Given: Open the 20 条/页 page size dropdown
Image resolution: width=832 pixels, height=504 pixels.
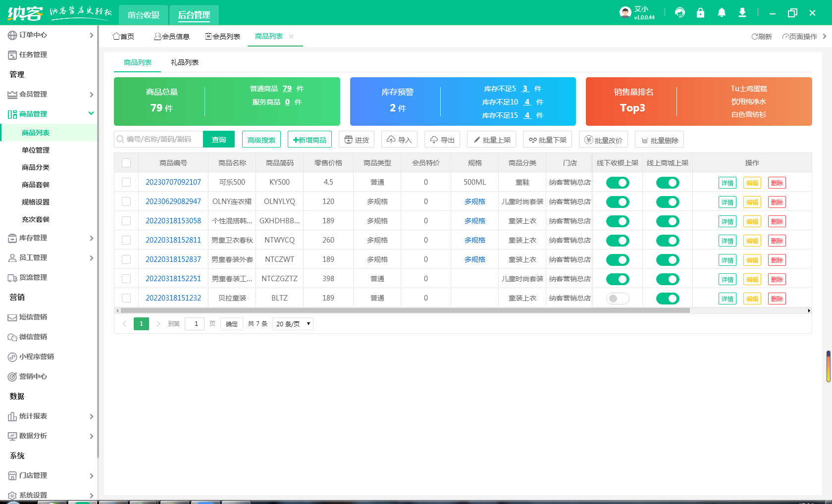Looking at the screenshot, I should [x=293, y=324].
